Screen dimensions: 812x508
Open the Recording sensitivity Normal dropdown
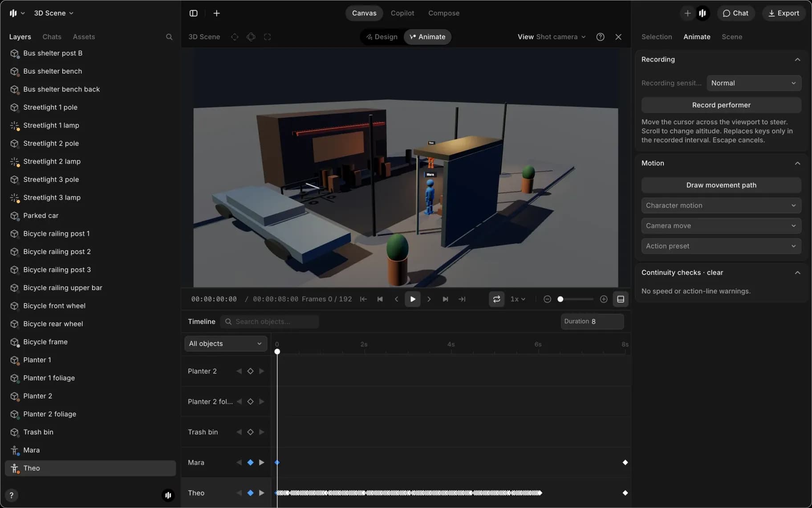754,83
